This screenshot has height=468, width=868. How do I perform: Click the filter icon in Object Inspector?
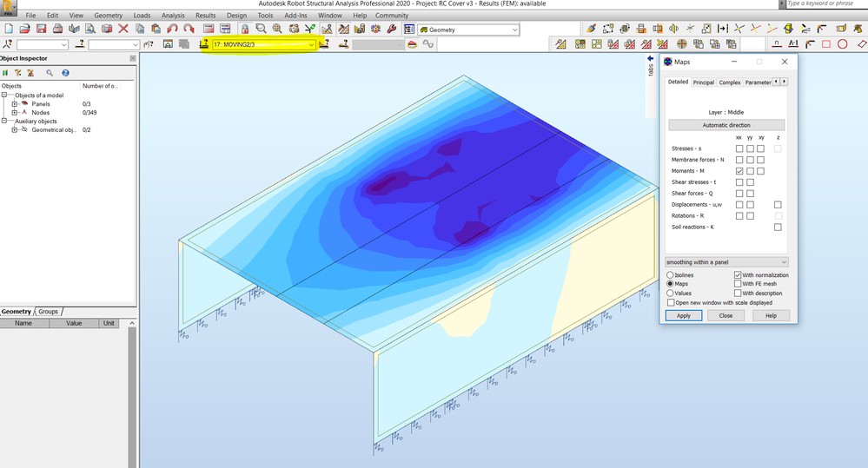[17, 72]
